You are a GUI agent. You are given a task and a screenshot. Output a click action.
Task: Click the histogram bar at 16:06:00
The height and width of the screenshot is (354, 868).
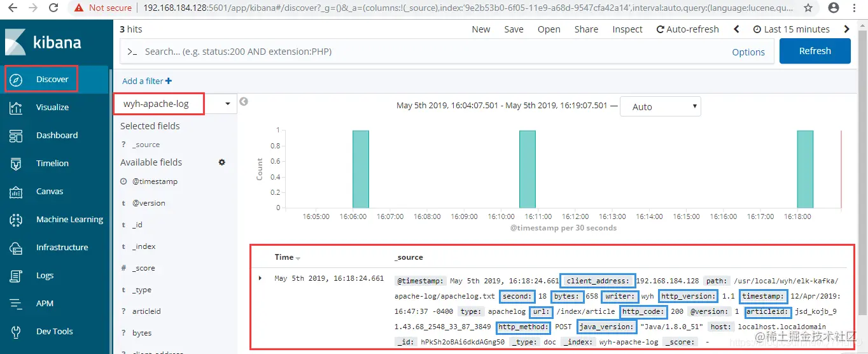tap(360, 169)
